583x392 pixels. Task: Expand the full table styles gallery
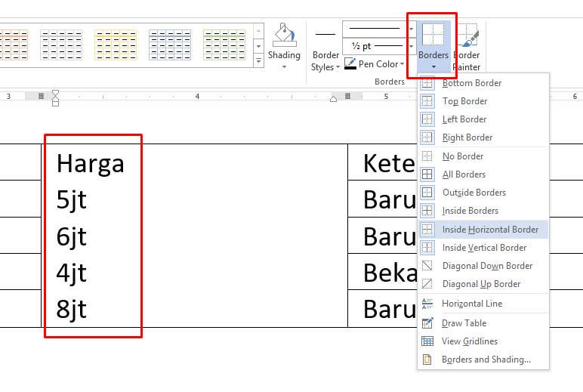(x=259, y=60)
